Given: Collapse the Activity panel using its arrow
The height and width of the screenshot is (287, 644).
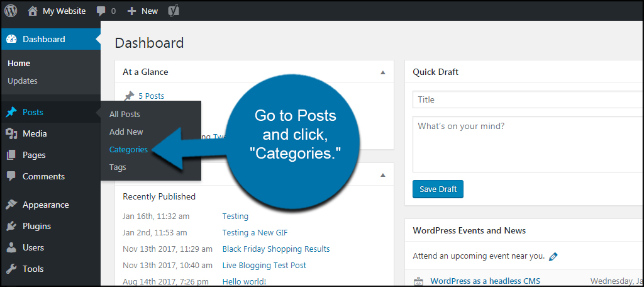Looking at the screenshot, I should point(383,175).
